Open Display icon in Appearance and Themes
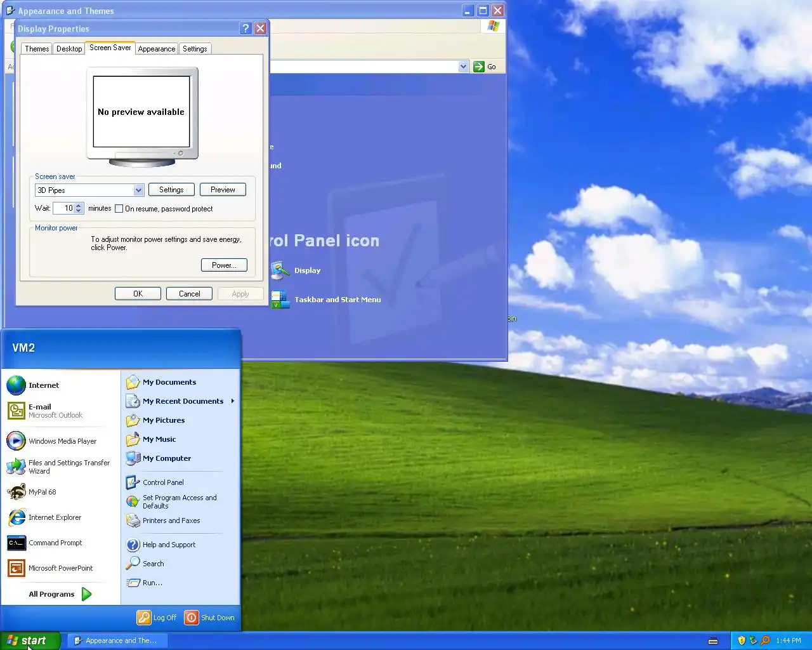 click(280, 270)
